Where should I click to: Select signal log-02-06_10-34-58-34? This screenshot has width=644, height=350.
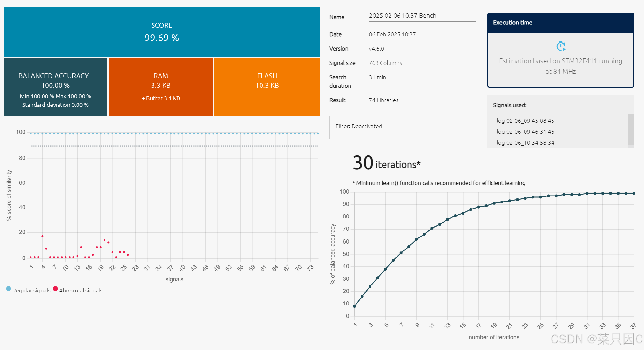coord(524,143)
